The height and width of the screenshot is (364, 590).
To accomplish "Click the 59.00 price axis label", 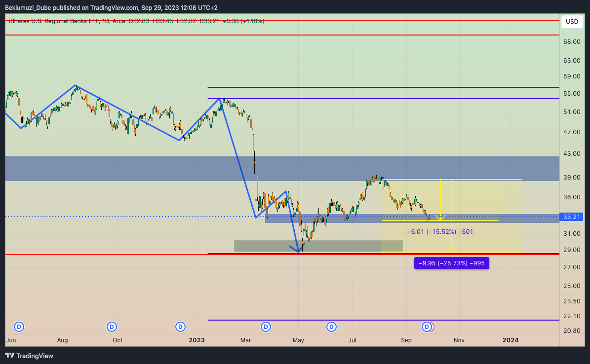I will (x=572, y=76).
